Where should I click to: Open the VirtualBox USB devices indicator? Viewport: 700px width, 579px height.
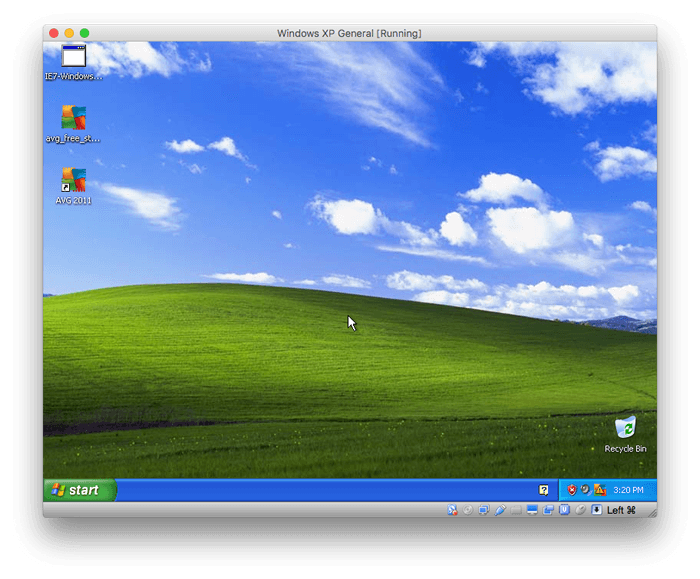tap(500, 510)
